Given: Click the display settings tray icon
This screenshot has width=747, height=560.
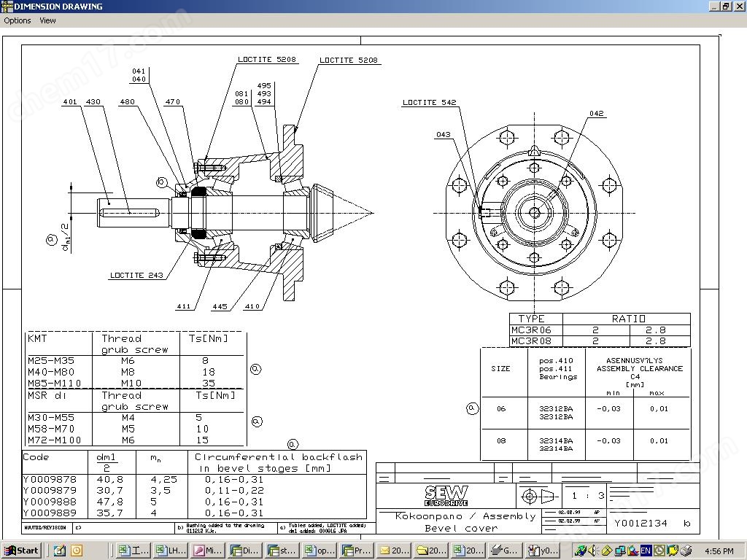Looking at the screenshot, I should tap(620, 550).
